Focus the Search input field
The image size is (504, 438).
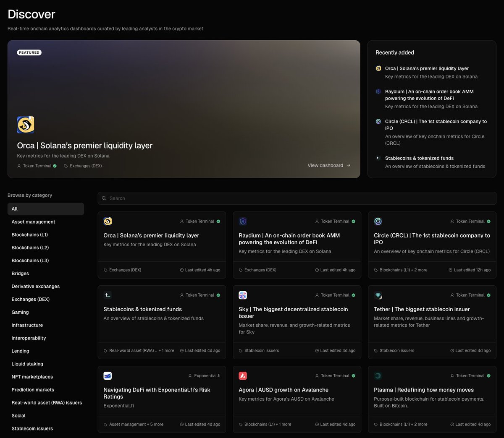(297, 198)
